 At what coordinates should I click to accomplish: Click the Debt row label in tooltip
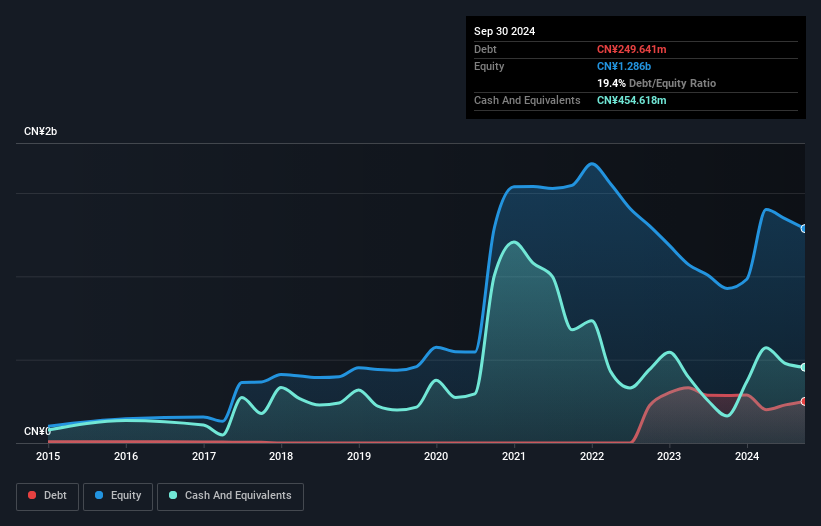(x=485, y=49)
